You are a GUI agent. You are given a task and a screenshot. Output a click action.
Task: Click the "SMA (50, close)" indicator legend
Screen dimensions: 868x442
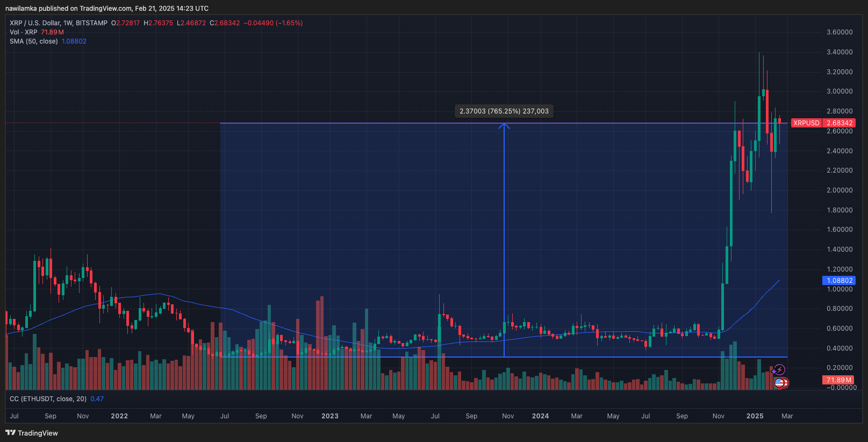(x=34, y=41)
